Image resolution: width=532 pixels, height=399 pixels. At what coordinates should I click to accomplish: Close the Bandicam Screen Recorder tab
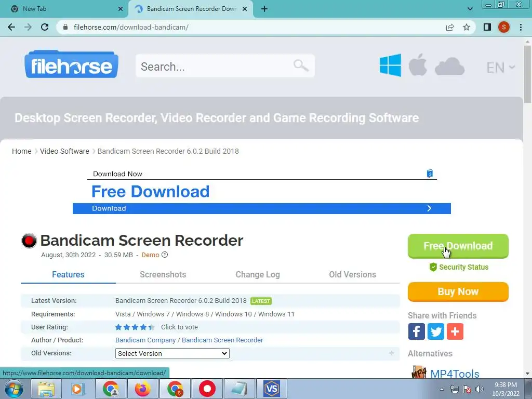(x=245, y=9)
